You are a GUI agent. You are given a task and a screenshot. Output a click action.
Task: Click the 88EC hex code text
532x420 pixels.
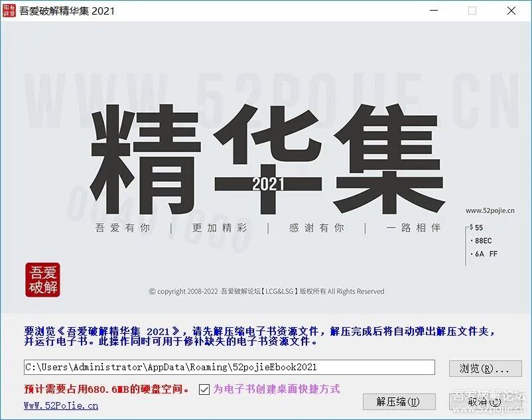[483, 241]
